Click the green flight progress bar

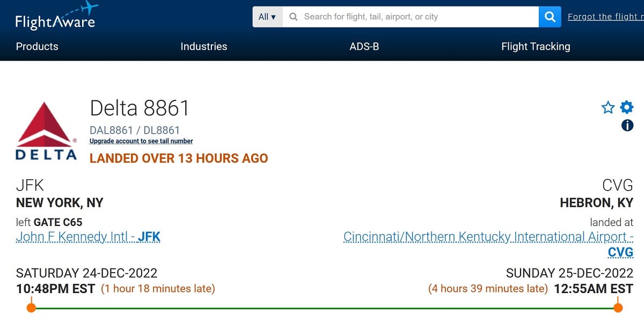click(325, 308)
